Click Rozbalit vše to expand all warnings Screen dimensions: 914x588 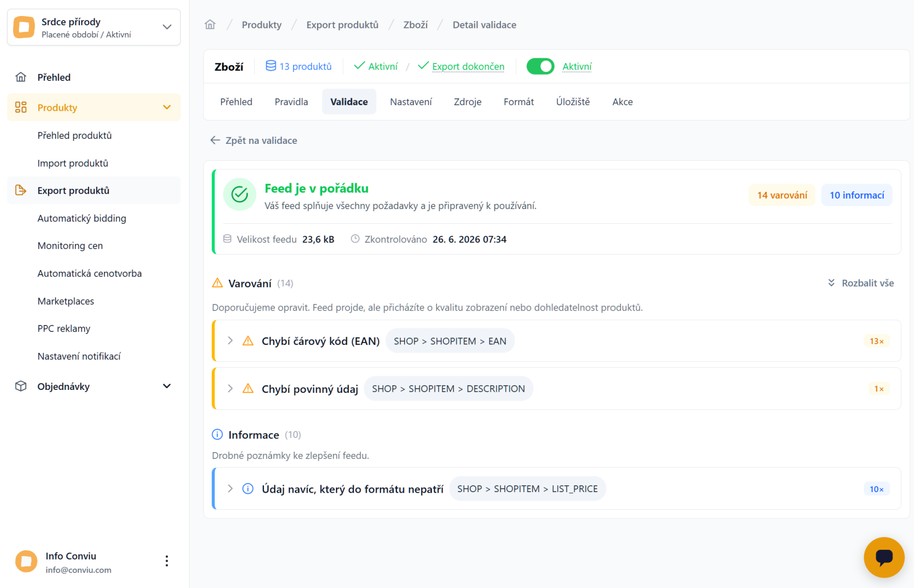[861, 283]
